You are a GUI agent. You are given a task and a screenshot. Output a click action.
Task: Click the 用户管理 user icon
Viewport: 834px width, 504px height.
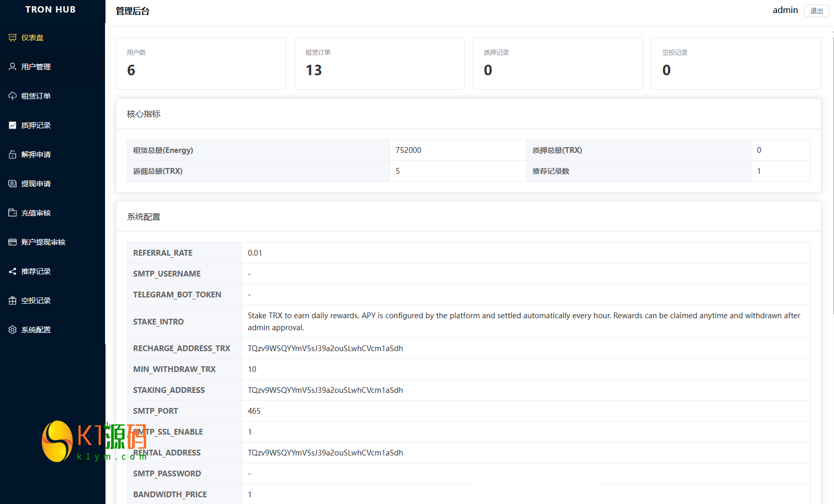pos(13,67)
